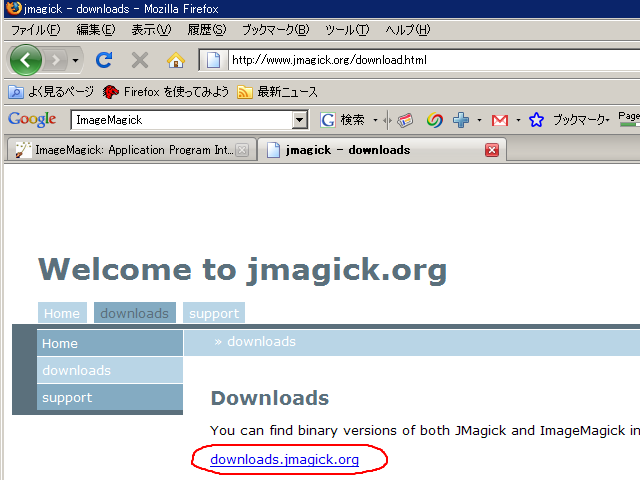Click downloads in the left sidebar menu

point(110,370)
